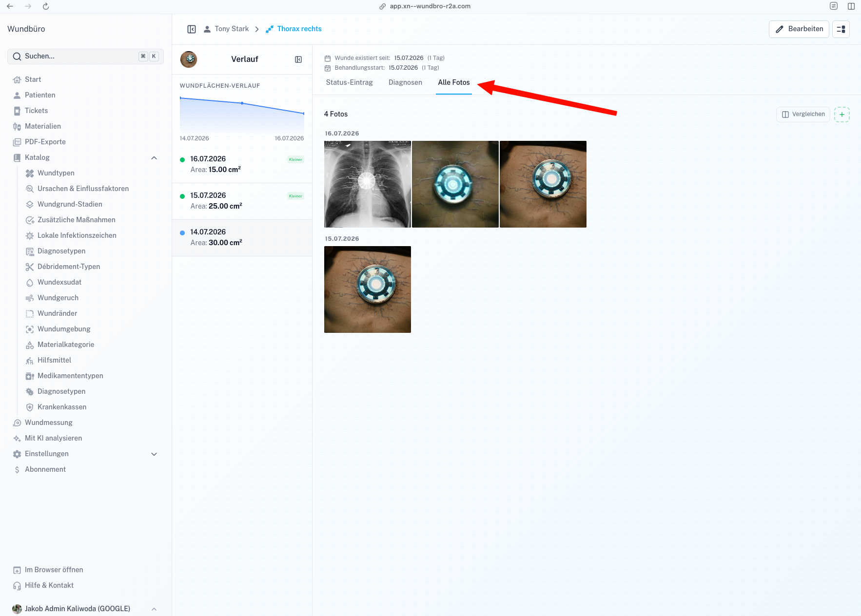This screenshot has width=861, height=616.
Task: Click the browser address bar URL
Action: [430, 6]
